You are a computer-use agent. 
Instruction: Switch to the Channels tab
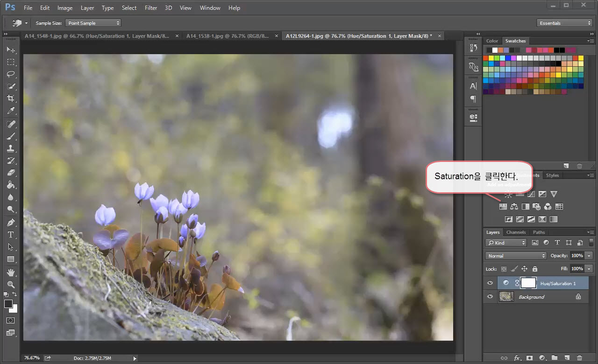point(516,232)
